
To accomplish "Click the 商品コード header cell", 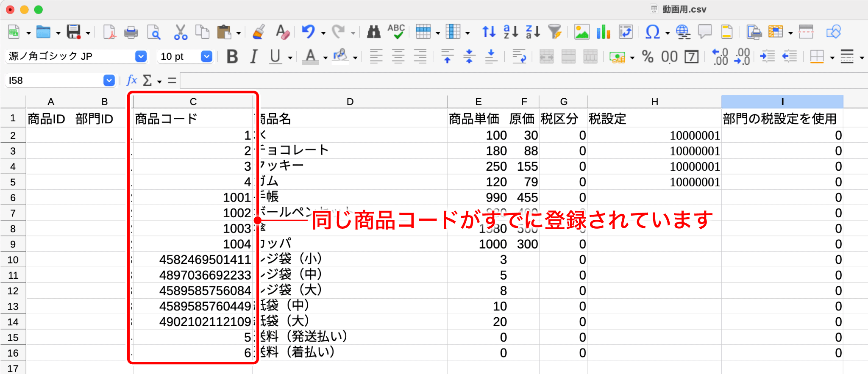I will coord(193,119).
